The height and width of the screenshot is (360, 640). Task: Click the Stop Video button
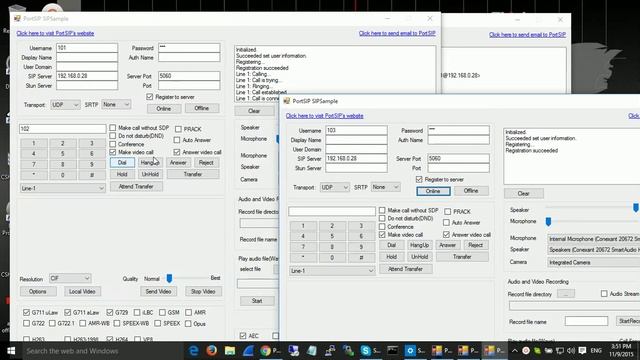(203, 291)
